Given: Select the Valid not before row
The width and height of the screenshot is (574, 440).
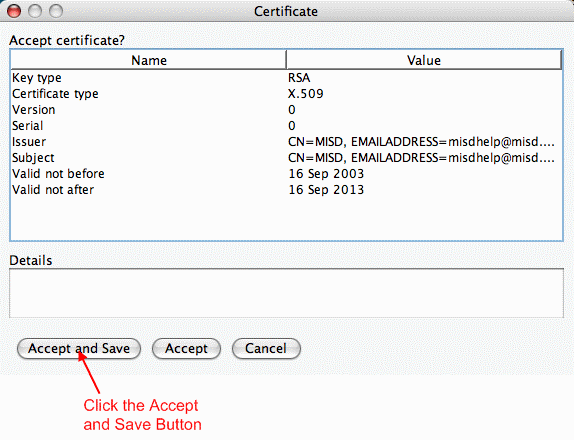Looking at the screenshot, I should [x=286, y=174].
